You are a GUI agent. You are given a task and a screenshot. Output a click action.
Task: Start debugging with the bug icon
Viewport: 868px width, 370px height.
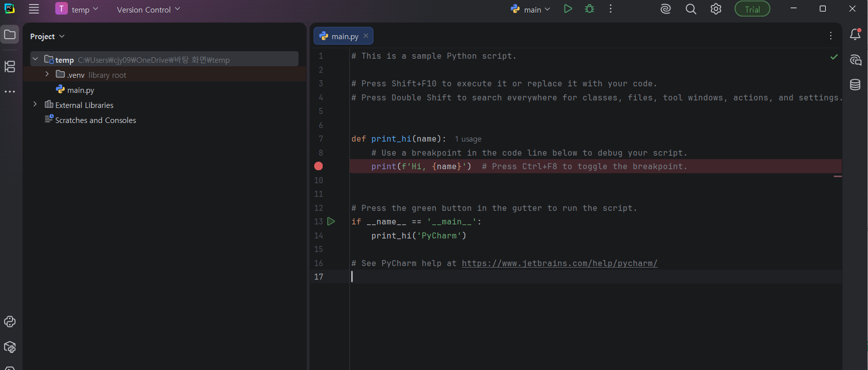click(x=590, y=9)
